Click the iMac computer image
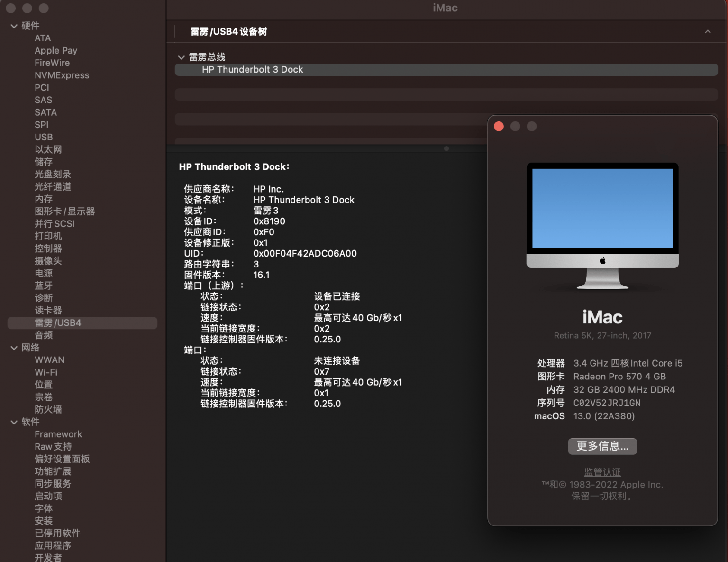728x562 pixels. (x=602, y=226)
